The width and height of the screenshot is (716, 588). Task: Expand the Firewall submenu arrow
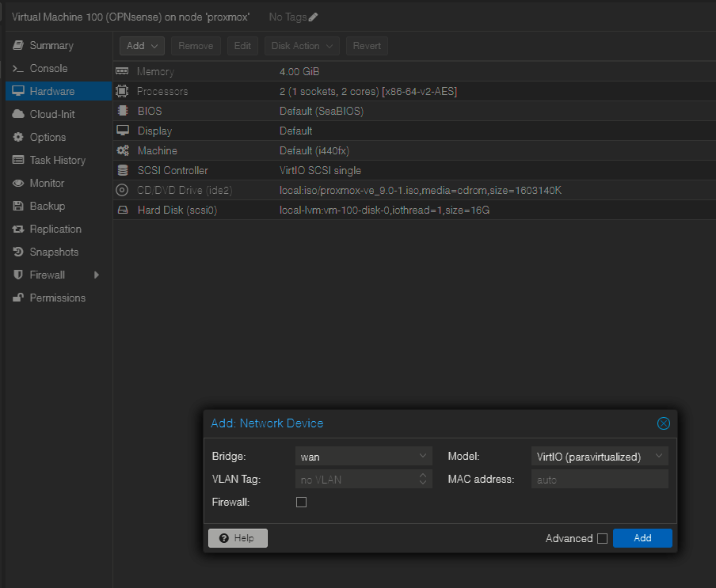point(97,275)
